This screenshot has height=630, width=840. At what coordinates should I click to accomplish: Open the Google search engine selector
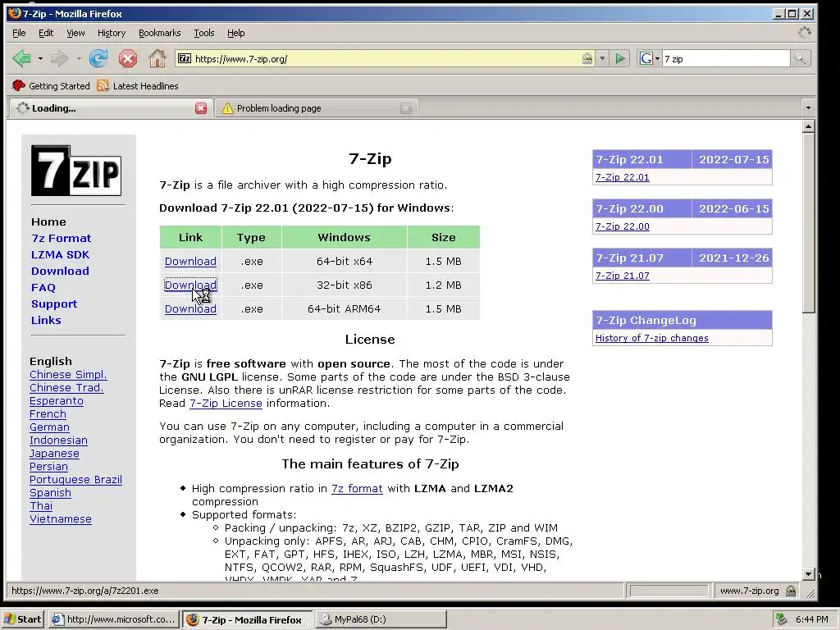(650, 58)
